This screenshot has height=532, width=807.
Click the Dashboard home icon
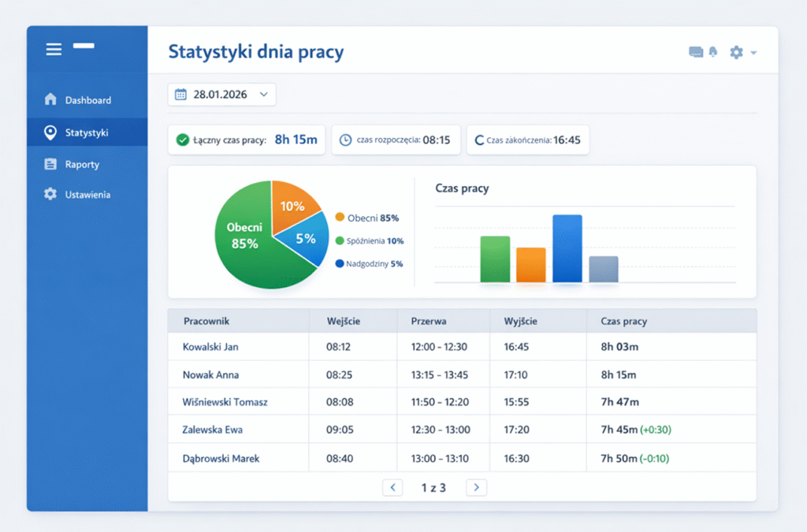51,99
